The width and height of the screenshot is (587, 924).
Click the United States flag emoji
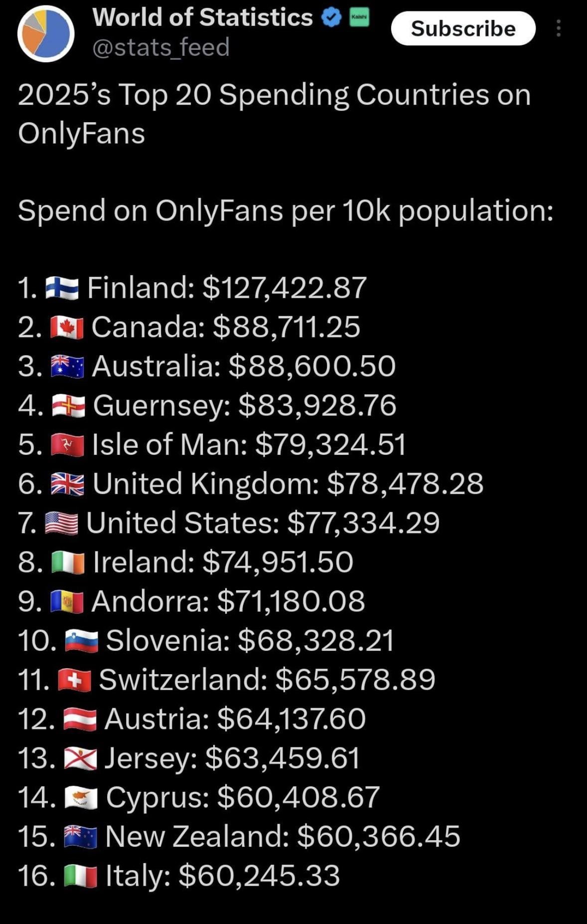click(x=61, y=523)
